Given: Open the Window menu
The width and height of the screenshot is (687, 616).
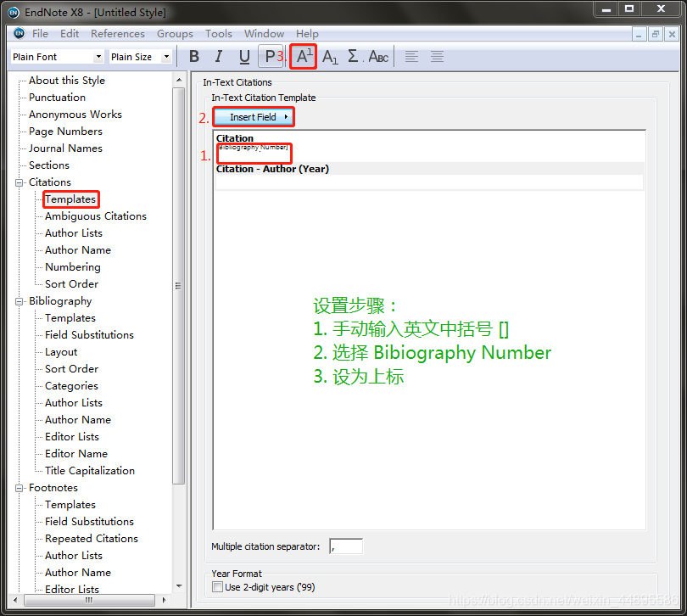Looking at the screenshot, I should tap(264, 34).
